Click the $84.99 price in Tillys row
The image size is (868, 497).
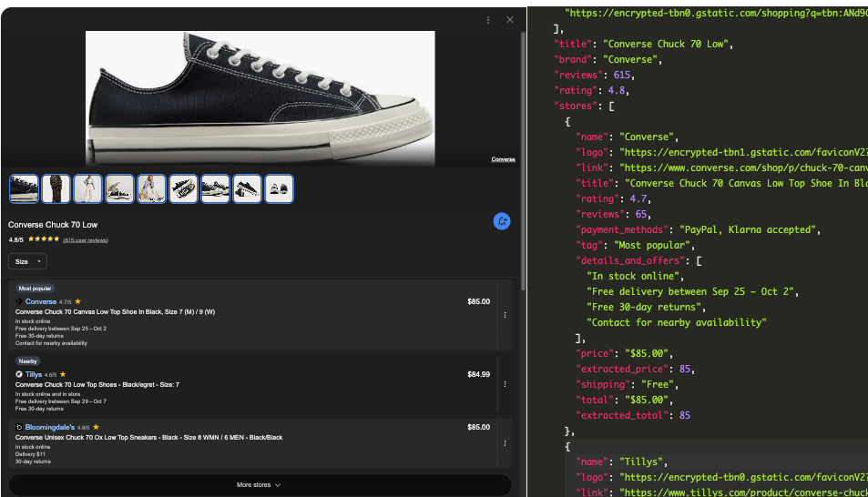478,374
